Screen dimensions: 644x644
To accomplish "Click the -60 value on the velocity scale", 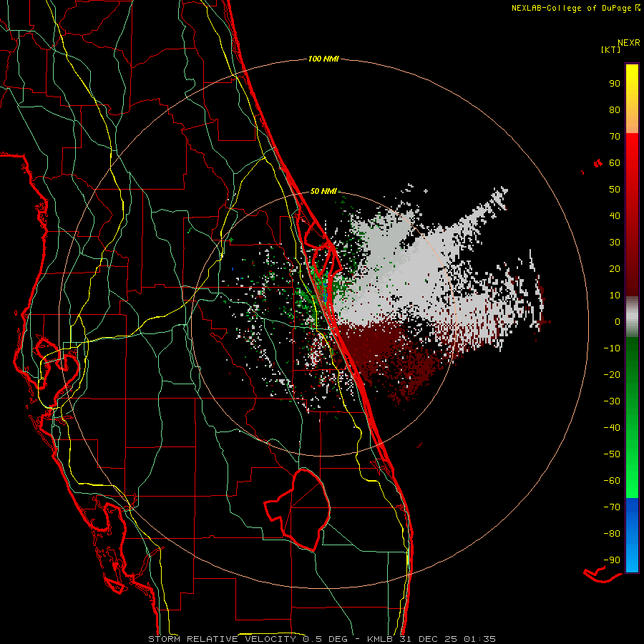I will click(612, 481).
